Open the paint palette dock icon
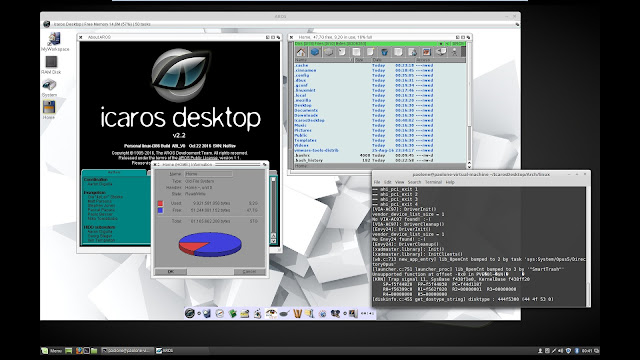The height and width of the screenshot is (360, 640). [x=258, y=313]
